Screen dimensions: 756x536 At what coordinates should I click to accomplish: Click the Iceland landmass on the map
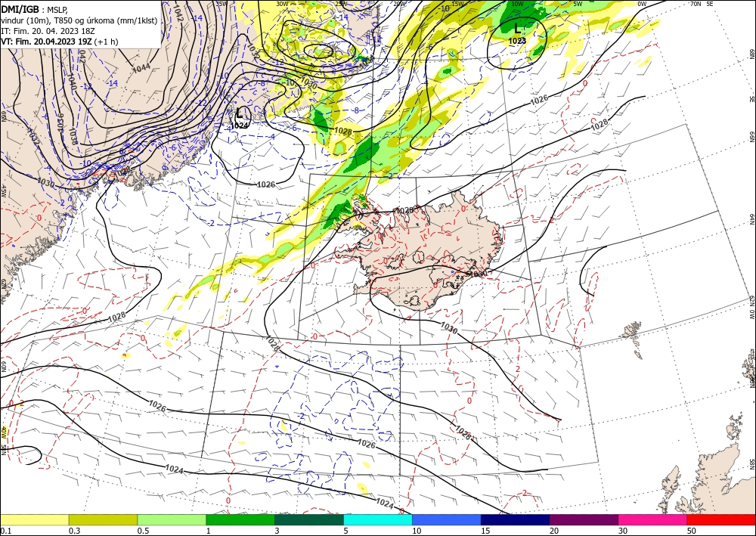pos(424,251)
